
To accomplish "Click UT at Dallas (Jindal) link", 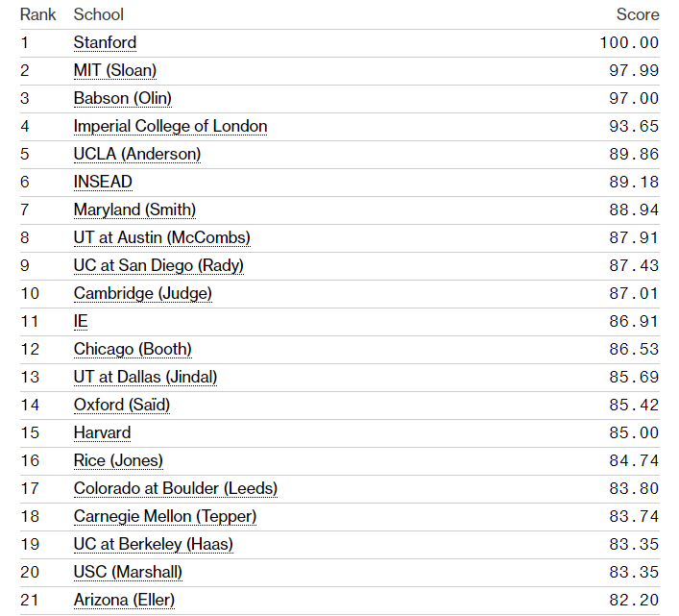I will click(145, 377).
